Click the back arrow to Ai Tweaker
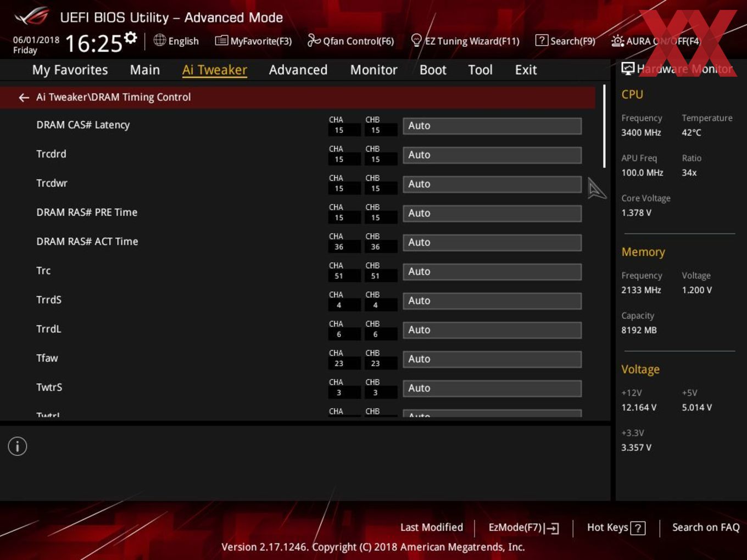The width and height of the screenshot is (747, 560). [24, 97]
